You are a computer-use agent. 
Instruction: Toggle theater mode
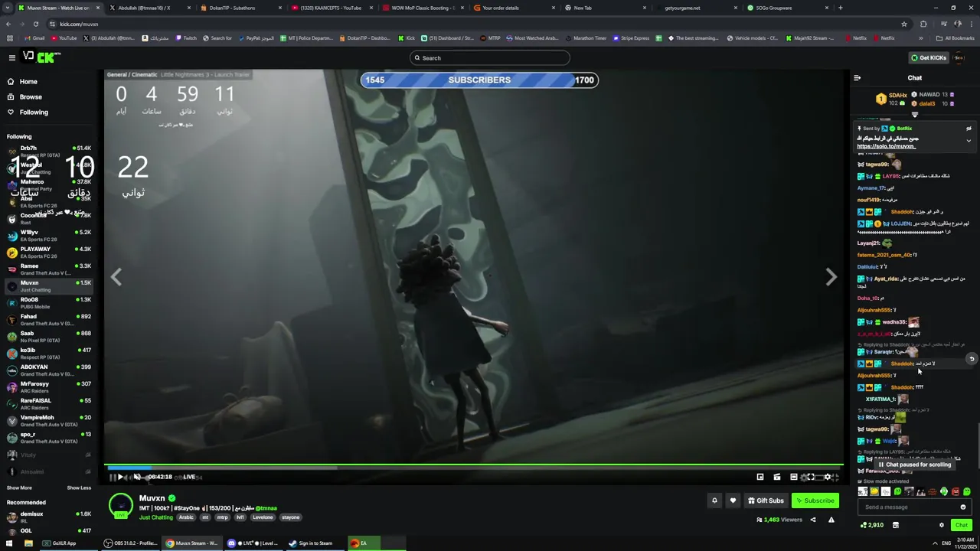pos(794,477)
